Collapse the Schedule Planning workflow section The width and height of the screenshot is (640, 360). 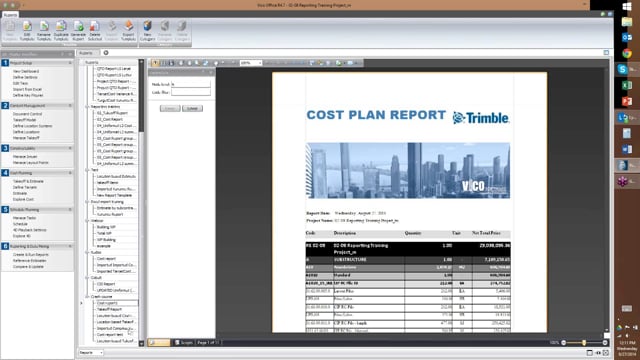(70, 210)
